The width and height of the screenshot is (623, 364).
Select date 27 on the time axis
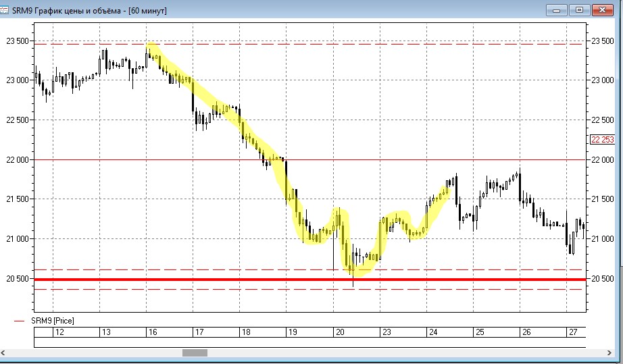tap(573, 332)
